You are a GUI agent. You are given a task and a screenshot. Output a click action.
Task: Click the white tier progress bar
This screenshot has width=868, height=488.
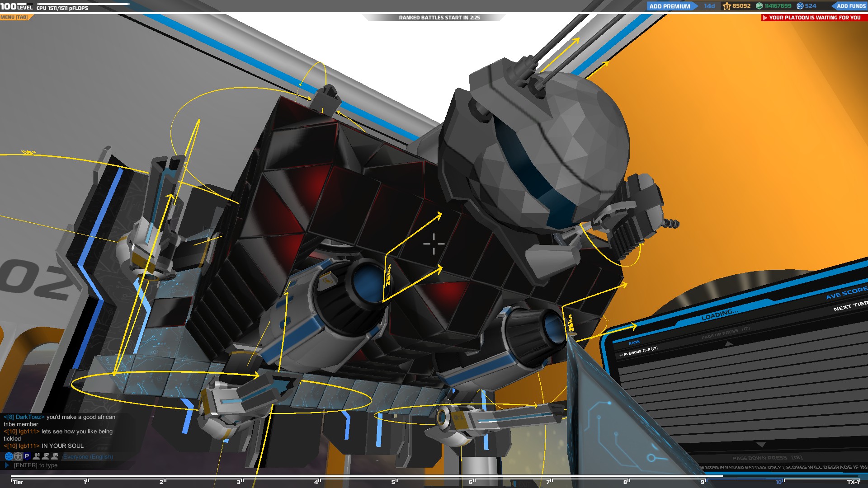point(367,476)
